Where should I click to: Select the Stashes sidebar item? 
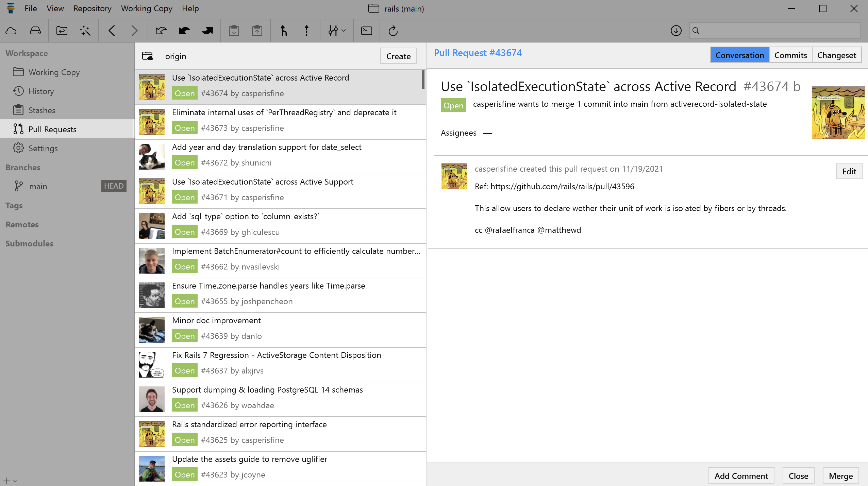point(42,110)
